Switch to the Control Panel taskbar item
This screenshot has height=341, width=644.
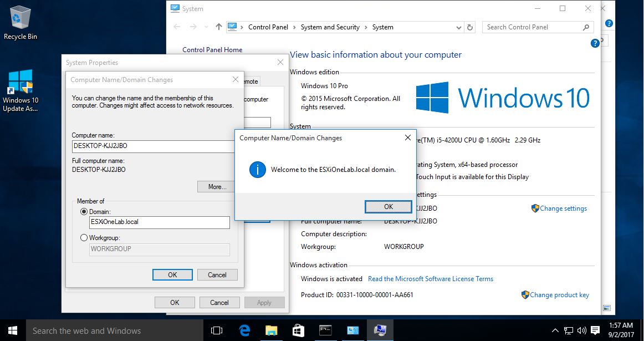point(353,330)
